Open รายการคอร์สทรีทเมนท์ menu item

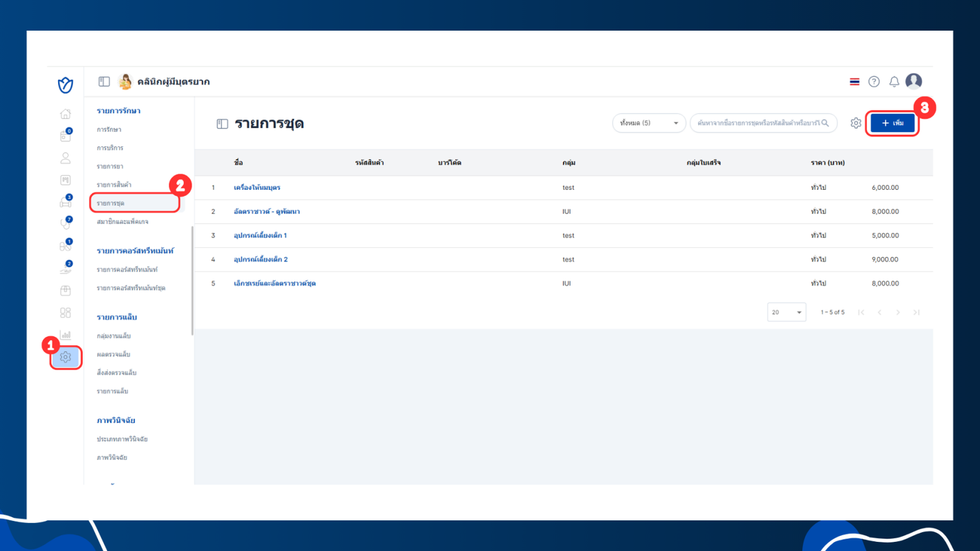tap(127, 270)
